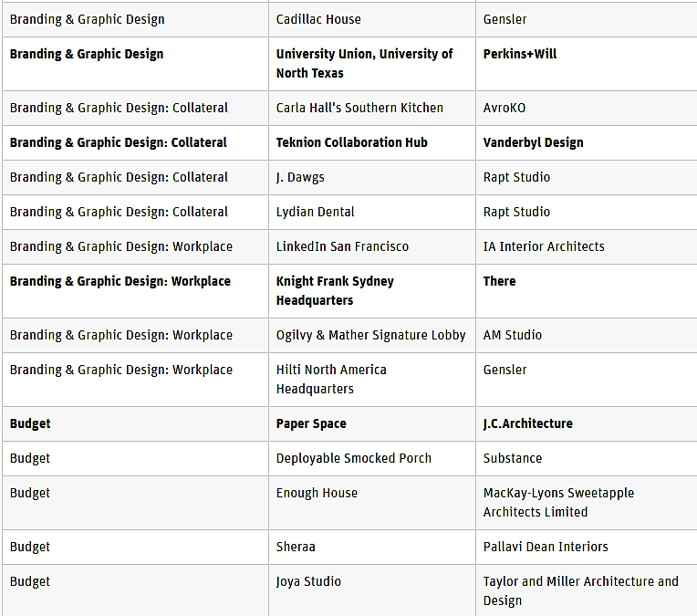Click Hilti North America Headquarters
This screenshot has height=616, width=697.
pos(331,380)
